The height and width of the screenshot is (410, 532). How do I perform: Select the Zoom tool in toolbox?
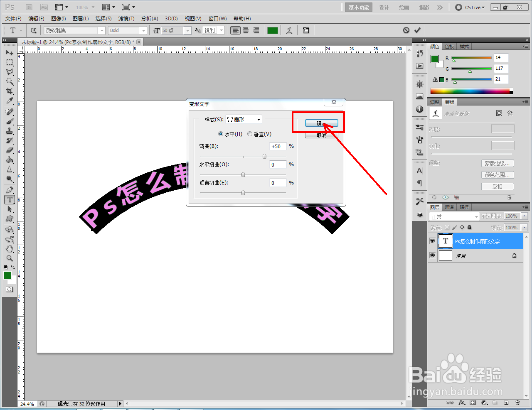[x=10, y=258]
